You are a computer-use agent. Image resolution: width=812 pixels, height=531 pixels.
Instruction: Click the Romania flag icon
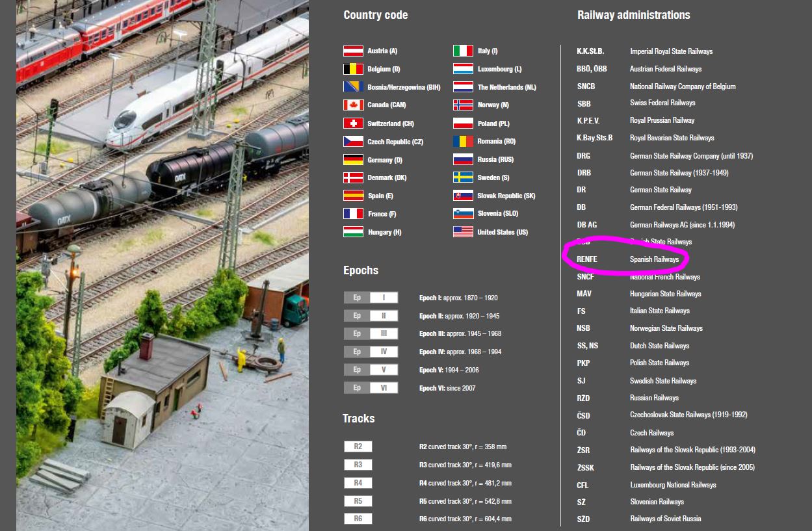point(463,141)
